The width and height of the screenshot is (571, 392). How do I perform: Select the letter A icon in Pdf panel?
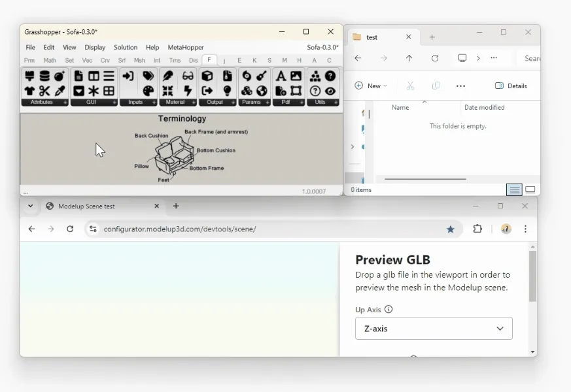point(281,76)
